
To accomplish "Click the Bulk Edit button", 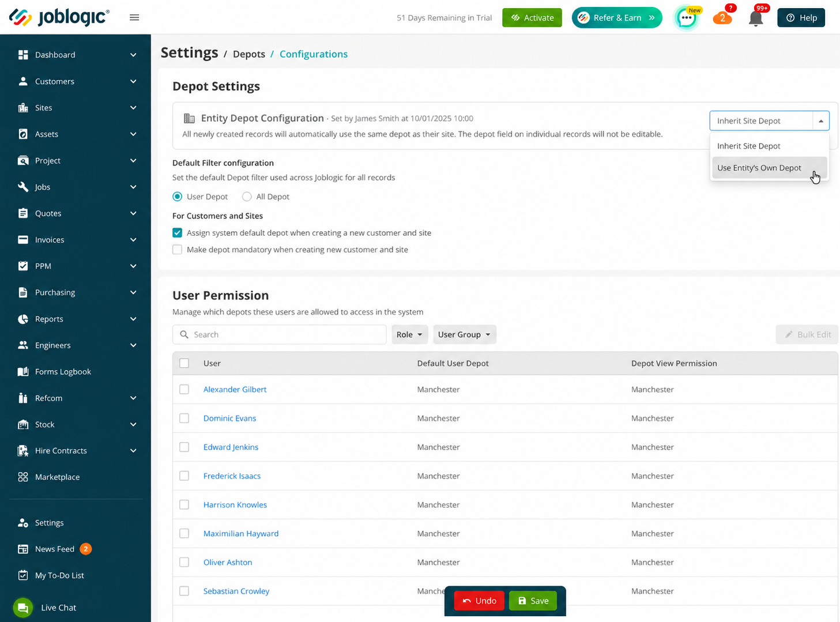I will tap(807, 334).
